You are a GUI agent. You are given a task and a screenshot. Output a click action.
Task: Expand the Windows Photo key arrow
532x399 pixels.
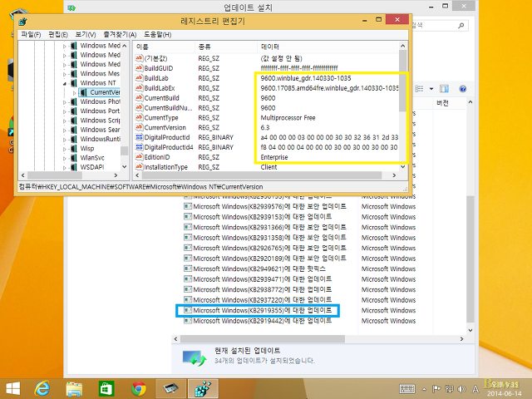[65, 101]
